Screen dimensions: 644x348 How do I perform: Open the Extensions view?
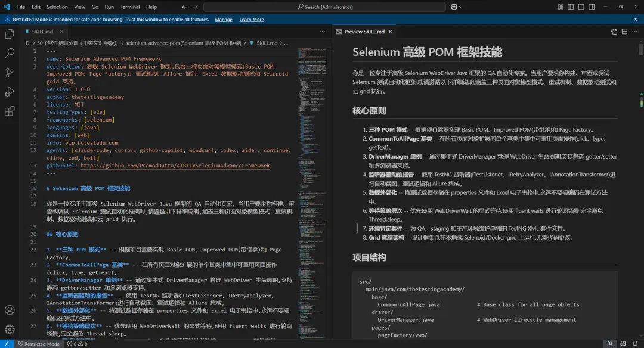click(x=10, y=111)
